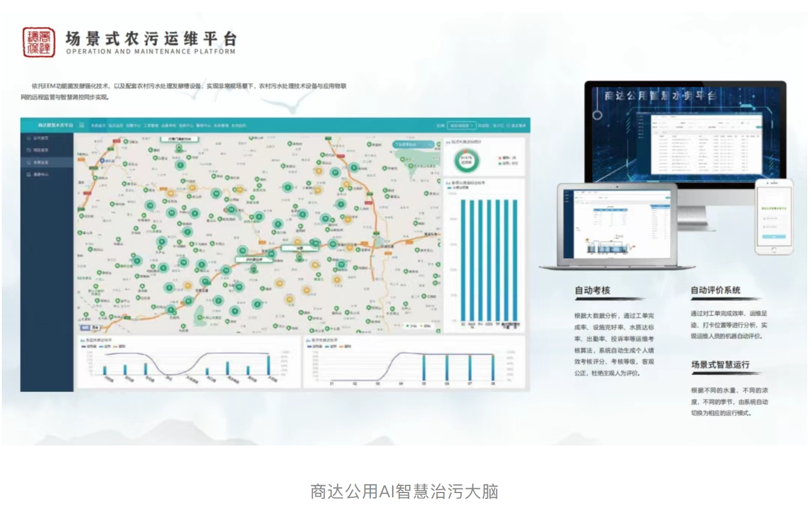This screenshot has width=812, height=505.
Task: Click the chart icon beside donut panel title
Action: (448, 142)
